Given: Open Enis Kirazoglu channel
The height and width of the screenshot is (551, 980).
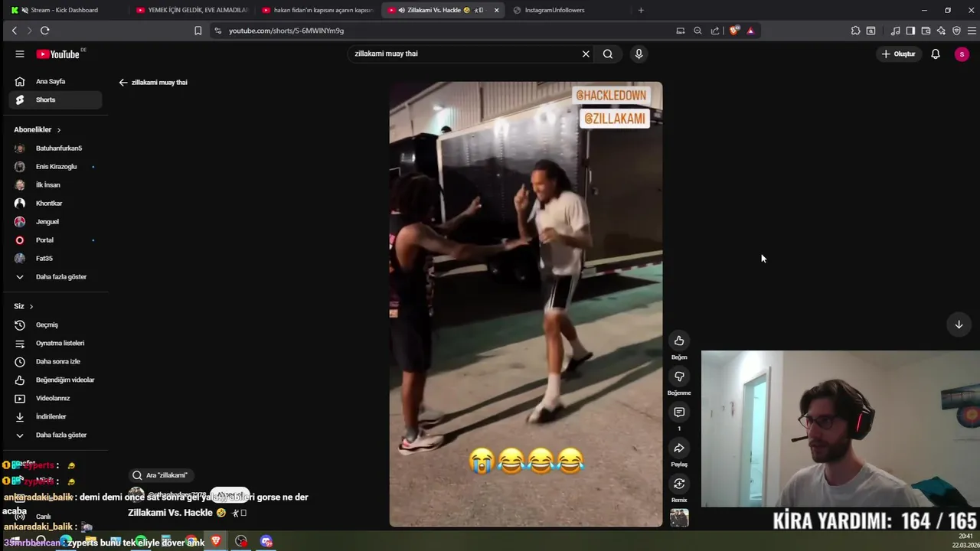Looking at the screenshot, I should (55, 167).
